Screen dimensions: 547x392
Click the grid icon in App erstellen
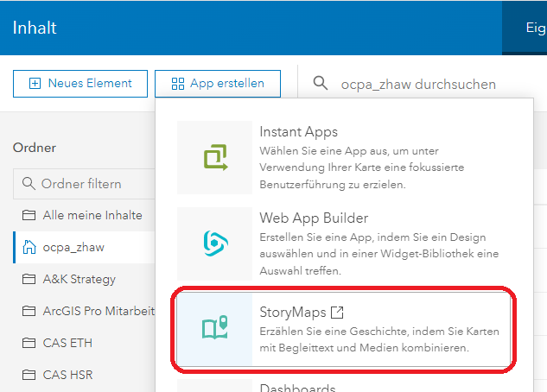click(178, 84)
